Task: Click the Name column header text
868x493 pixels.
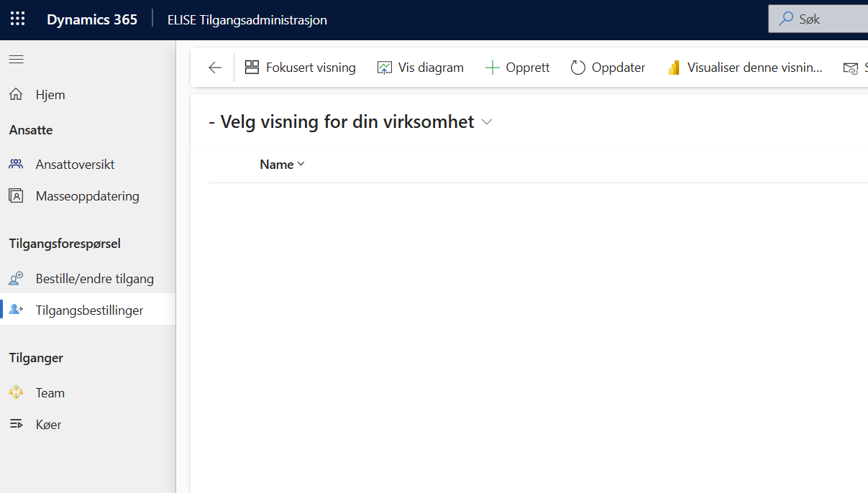Action: pyautogui.click(x=277, y=165)
